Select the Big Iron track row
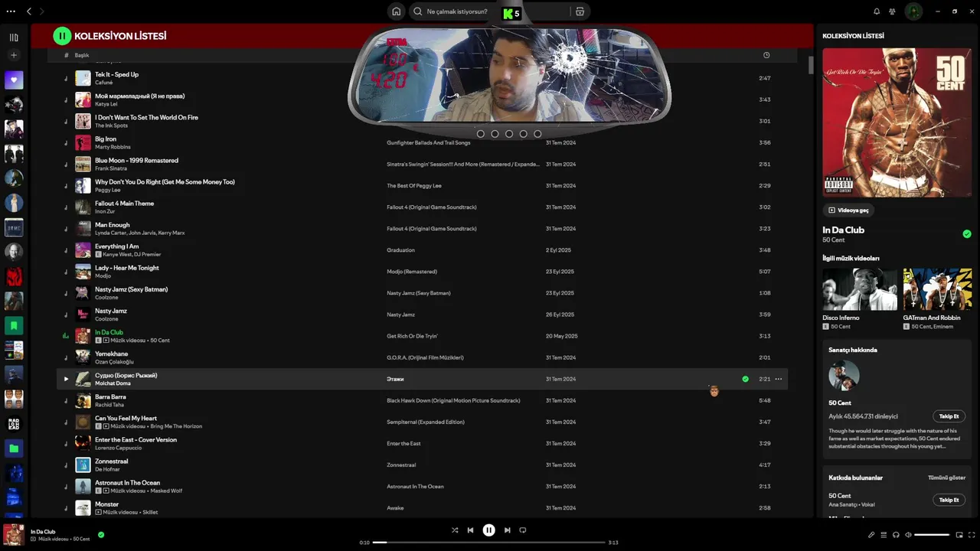Screen dimensions: 980x551 tap(423, 142)
